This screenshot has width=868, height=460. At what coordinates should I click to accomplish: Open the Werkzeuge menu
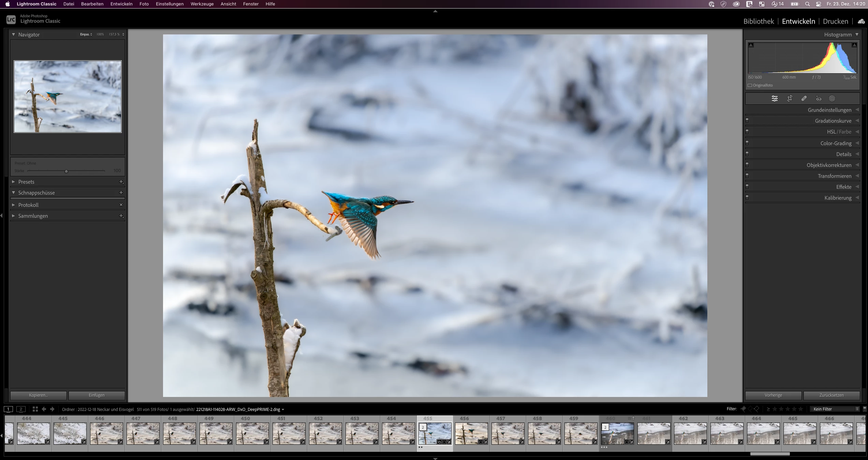[x=202, y=4]
